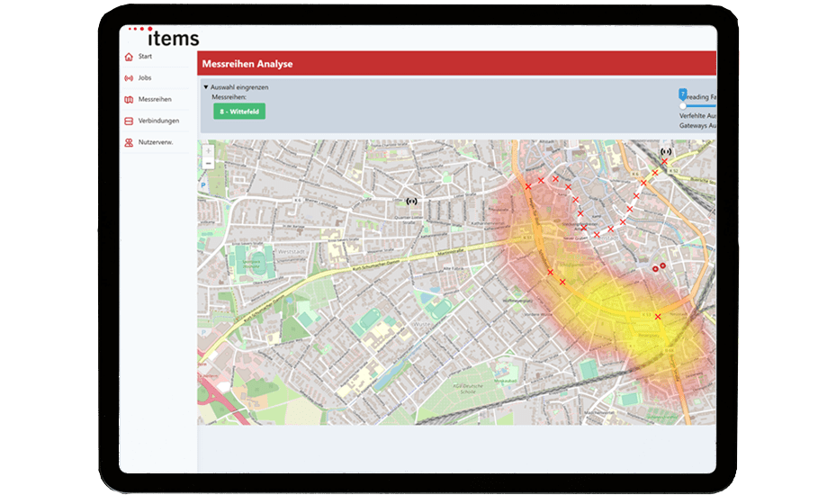Go to the Jobs page link
The image size is (836, 504).
pos(144,78)
